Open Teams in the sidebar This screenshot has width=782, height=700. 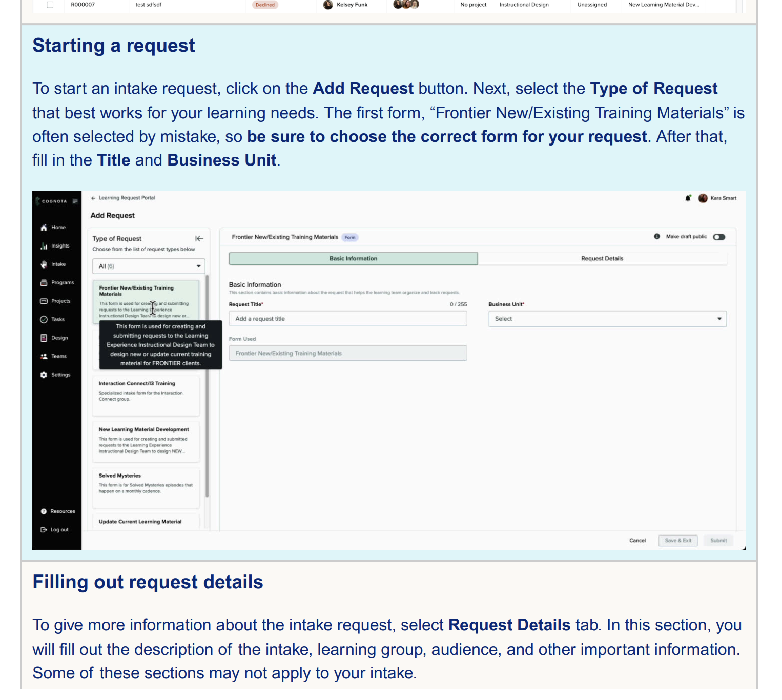coord(53,357)
